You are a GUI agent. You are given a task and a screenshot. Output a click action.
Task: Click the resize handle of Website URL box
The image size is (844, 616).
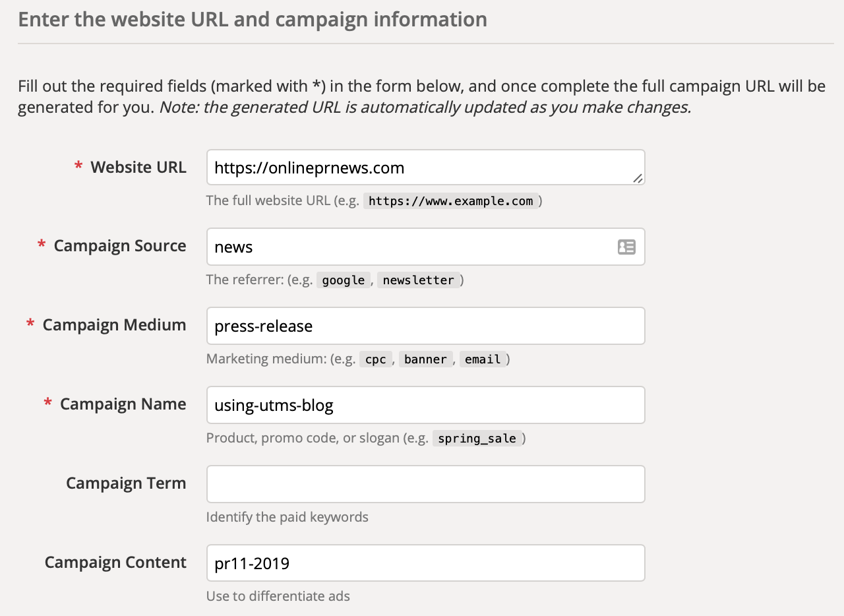638,178
